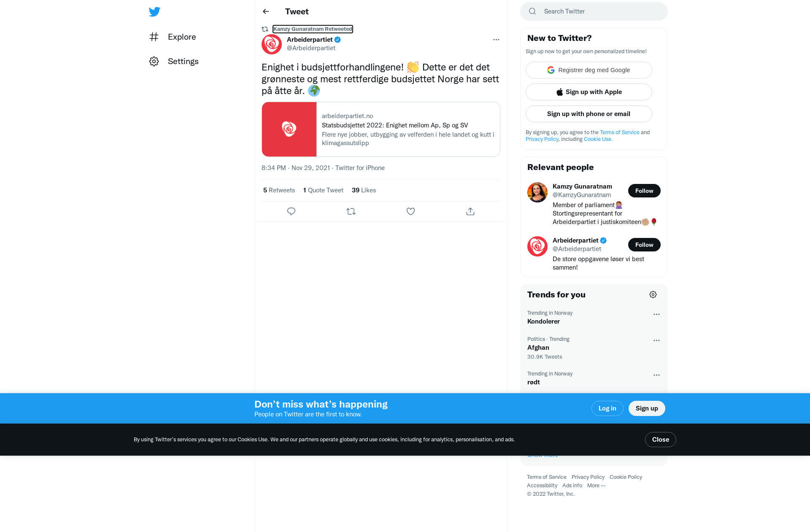Open the arbeiderpartiet.no link card
This screenshot has width=810, height=532.
(381, 129)
